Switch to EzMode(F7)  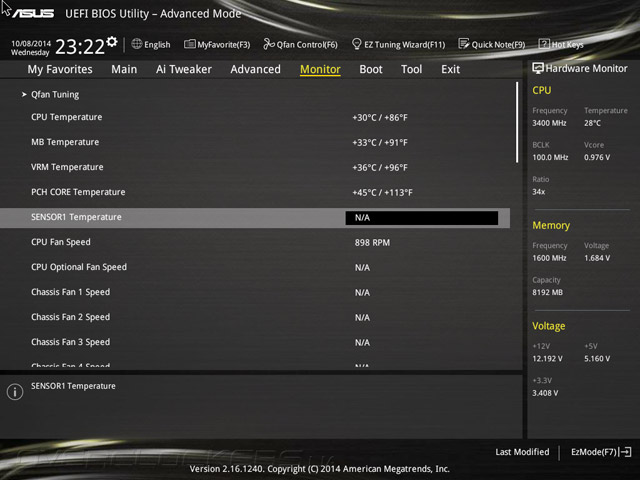coord(594,452)
